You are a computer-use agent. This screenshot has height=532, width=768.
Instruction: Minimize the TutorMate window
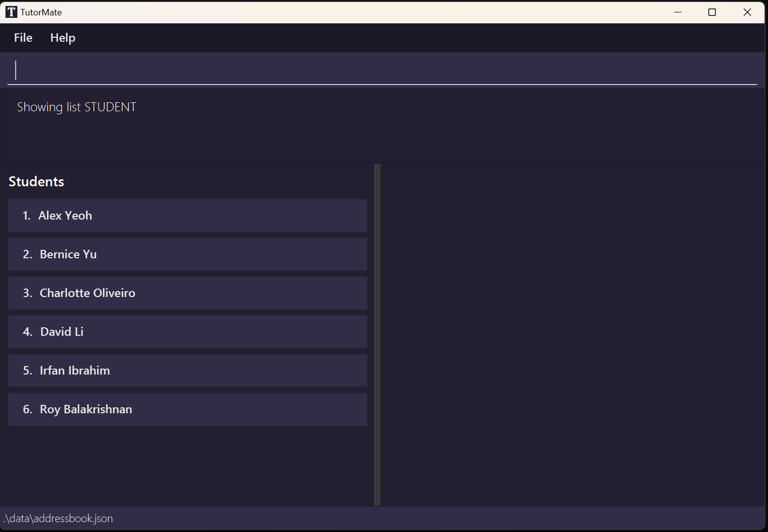678,12
